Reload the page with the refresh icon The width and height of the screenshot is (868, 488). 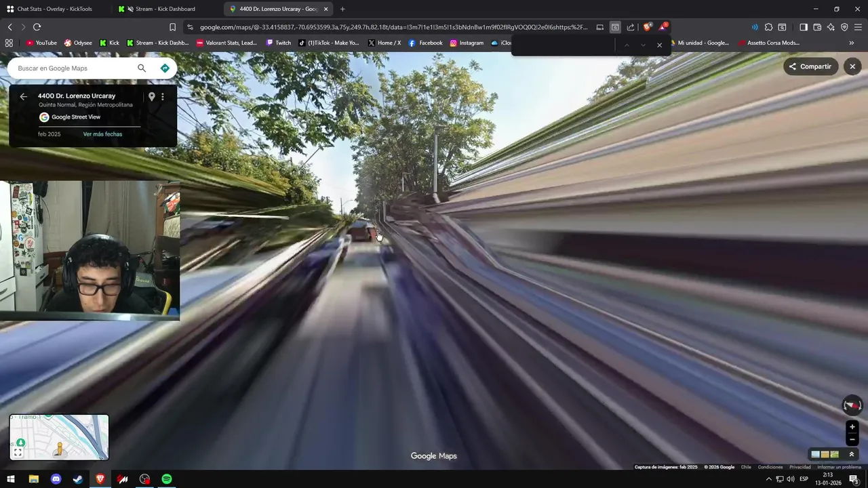(x=37, y=27)
